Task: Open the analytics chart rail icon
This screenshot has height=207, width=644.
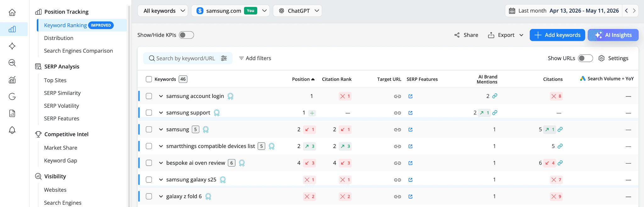Action: point(12,80)
